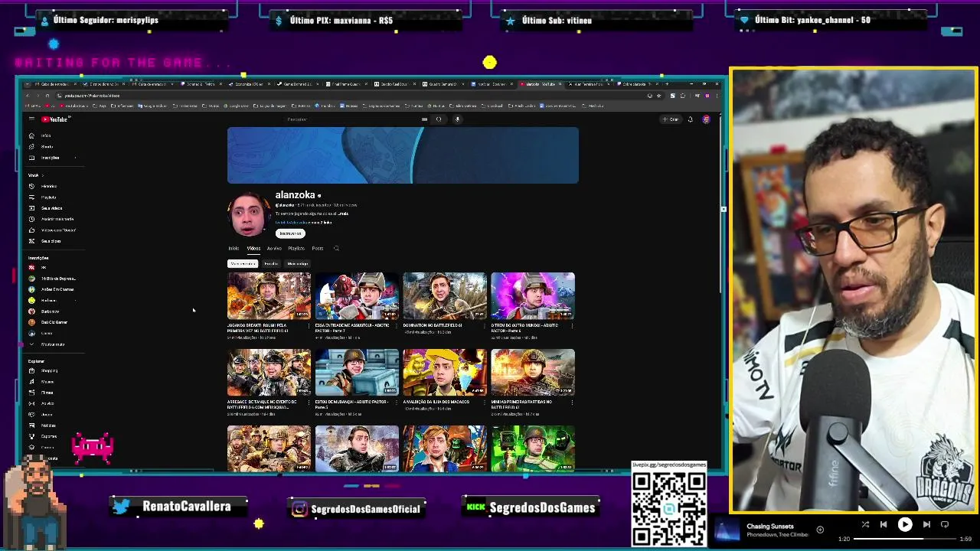This screenshot has width=980, height=551.
Task: Open the Chrome three-dot menu
Action: (x=717, y=96)
